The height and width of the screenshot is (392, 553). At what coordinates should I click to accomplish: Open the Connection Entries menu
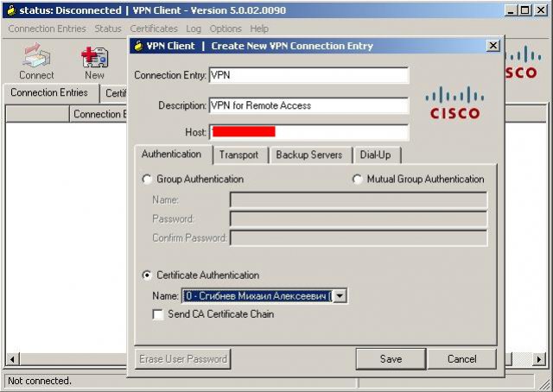[47, 28]
